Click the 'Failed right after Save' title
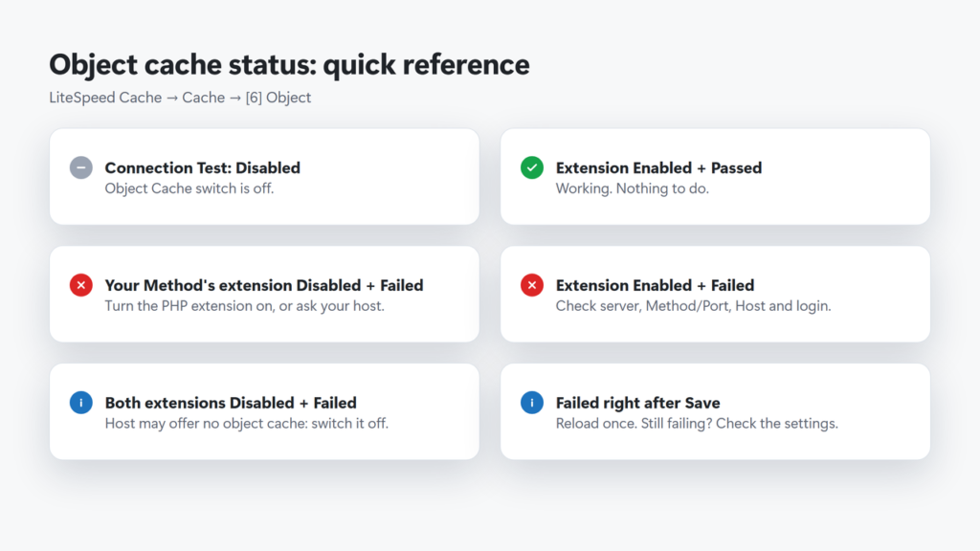Viewport: 980px width, 551px height. (638, 403)
